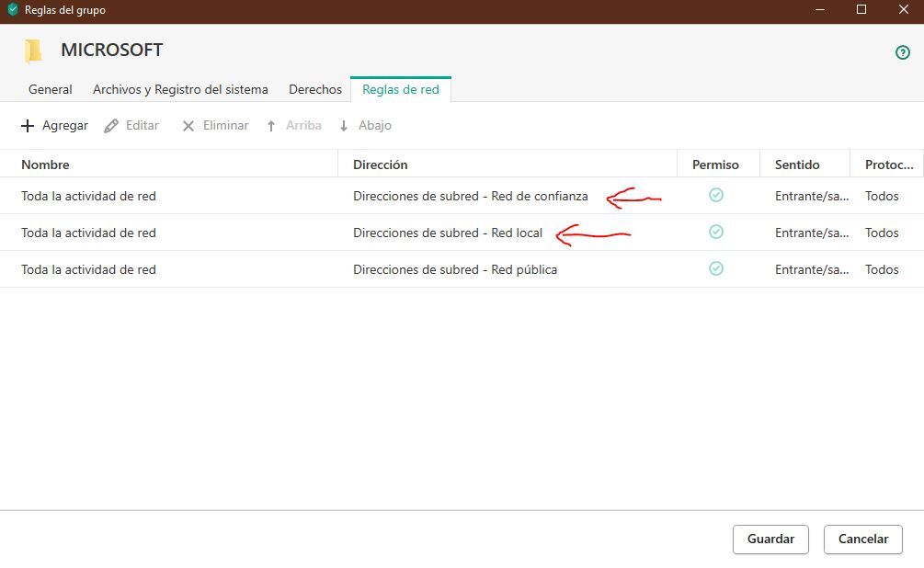Viewport: 924px width, 568px height.
Task: Click the Sentido column header
Action: 797,165
